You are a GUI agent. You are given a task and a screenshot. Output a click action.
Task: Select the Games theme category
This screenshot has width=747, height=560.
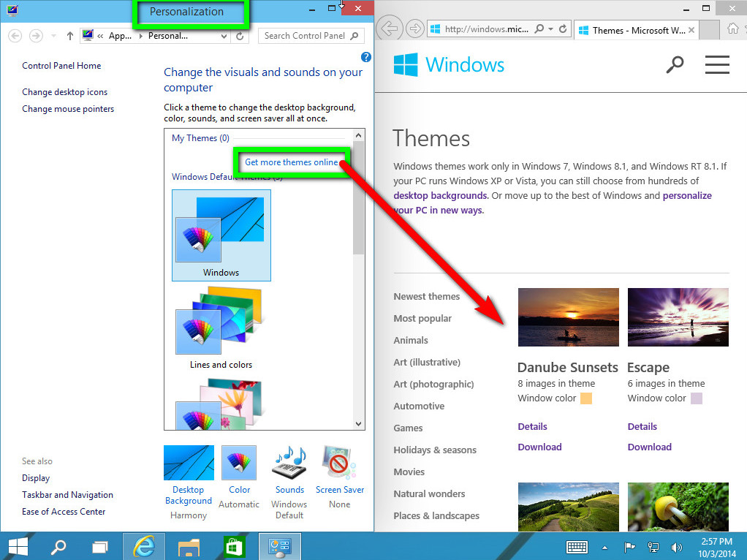408,428
